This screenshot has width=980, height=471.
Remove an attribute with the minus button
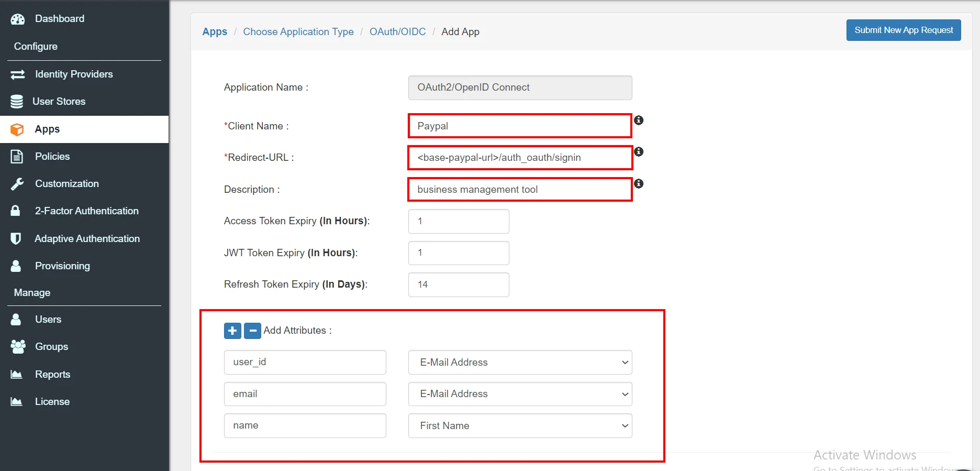pyautogui.click(x=252, y=331)
